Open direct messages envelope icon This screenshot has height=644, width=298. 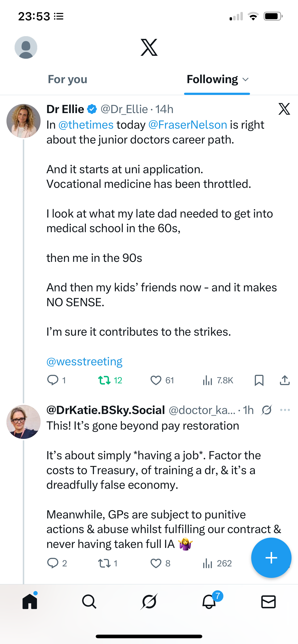tap(268, 602)
